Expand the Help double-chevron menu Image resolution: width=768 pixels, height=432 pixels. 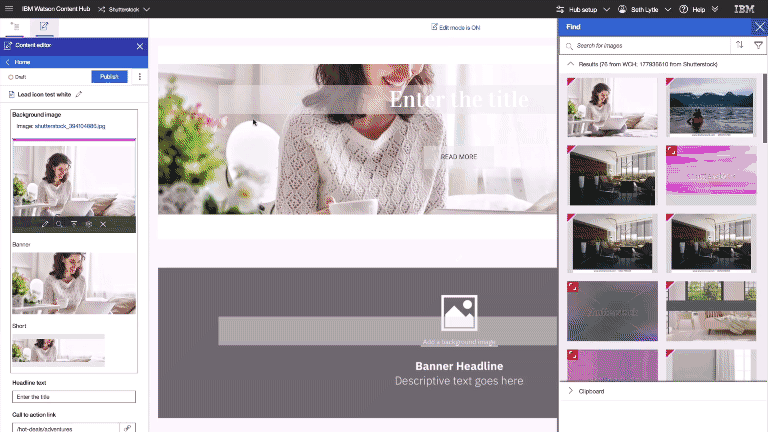715,9
